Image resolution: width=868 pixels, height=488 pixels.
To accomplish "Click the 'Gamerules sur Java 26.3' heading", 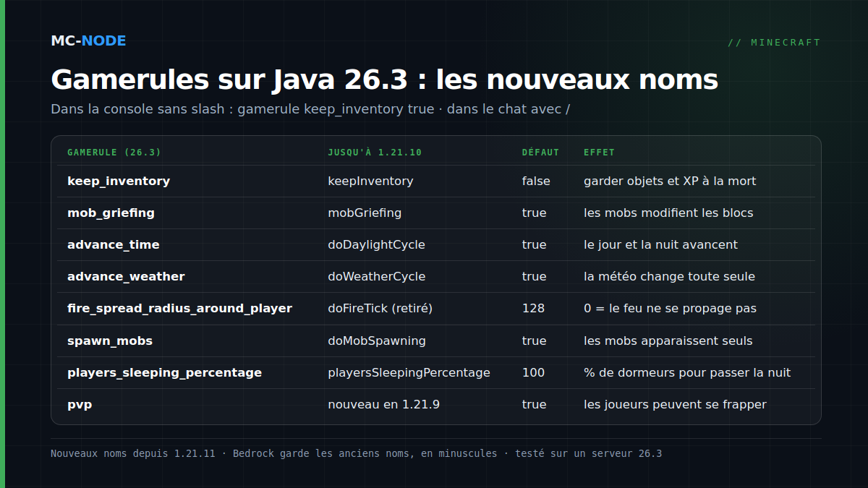I will [x=384, y=80].
